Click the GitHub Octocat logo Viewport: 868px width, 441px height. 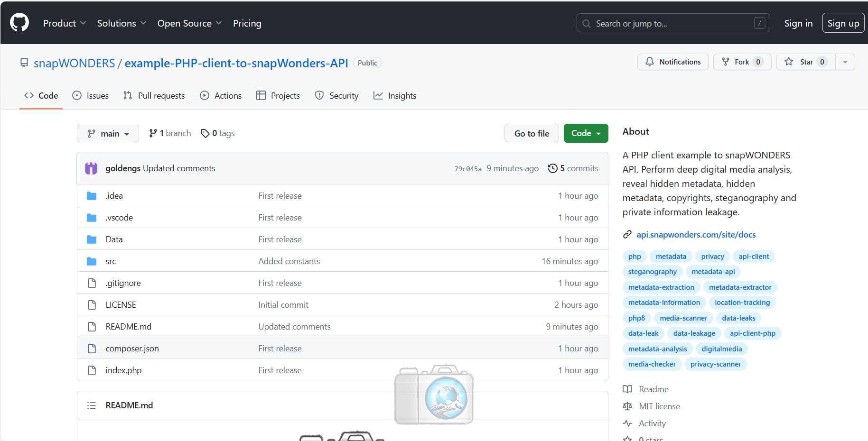(x=19, y=23)
